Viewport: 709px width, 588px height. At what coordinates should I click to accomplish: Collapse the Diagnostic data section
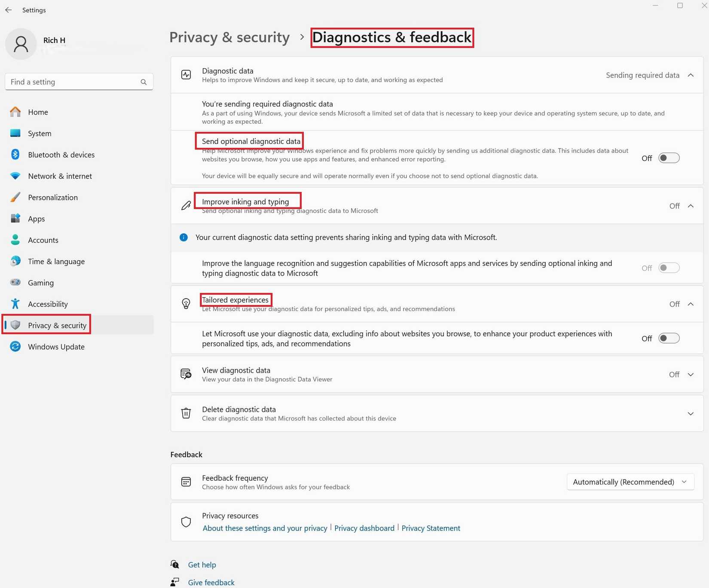[691, 75]
